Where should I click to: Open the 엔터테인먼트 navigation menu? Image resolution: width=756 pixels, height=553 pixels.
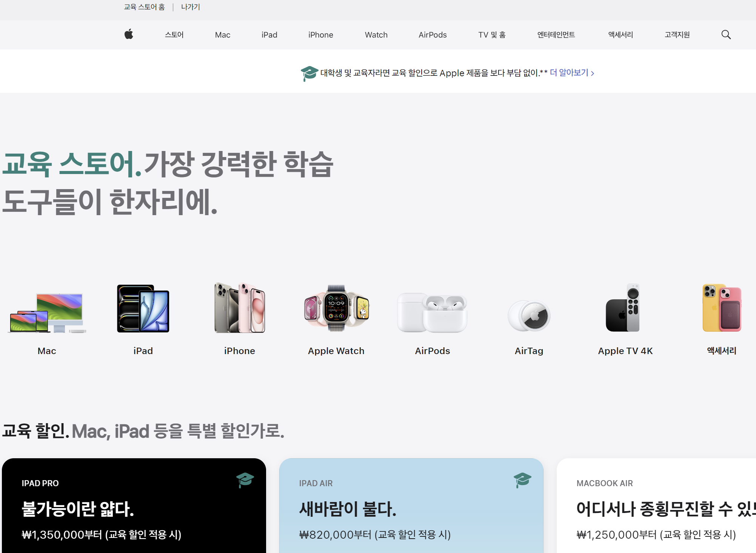point(556,35)
